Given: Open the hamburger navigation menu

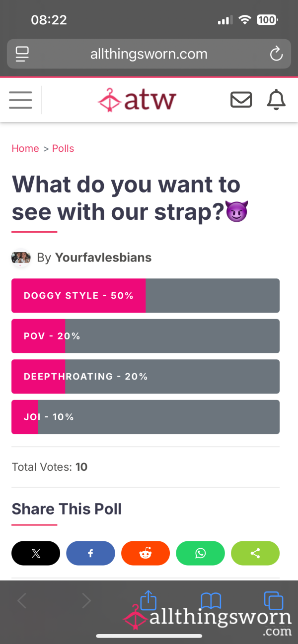Looking at the screenshot, I should [20, 100].
